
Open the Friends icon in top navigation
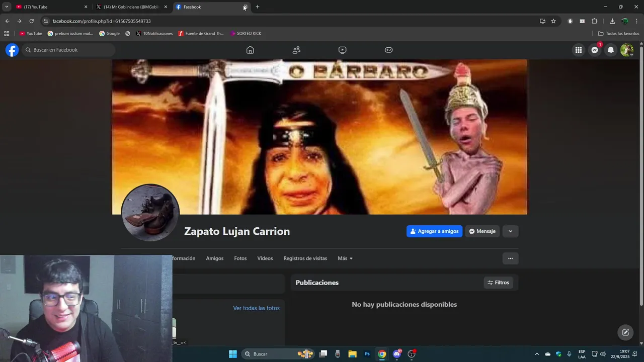tap(296, 50)
